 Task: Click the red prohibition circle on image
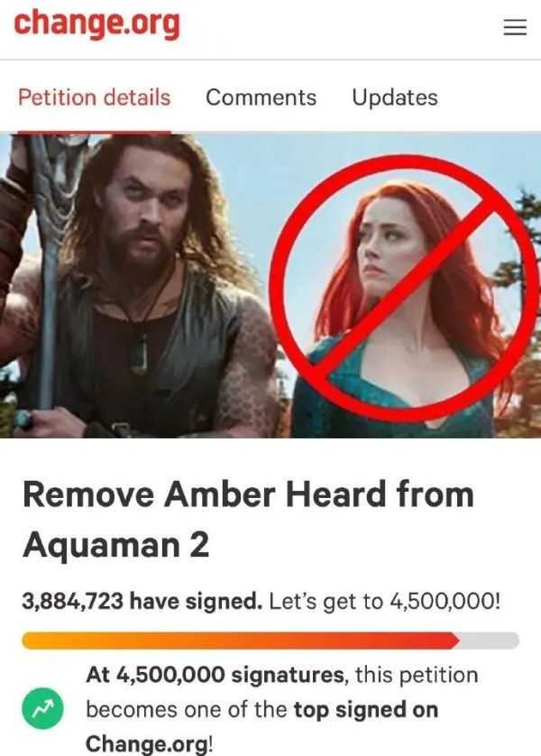(x=404, y=288)
